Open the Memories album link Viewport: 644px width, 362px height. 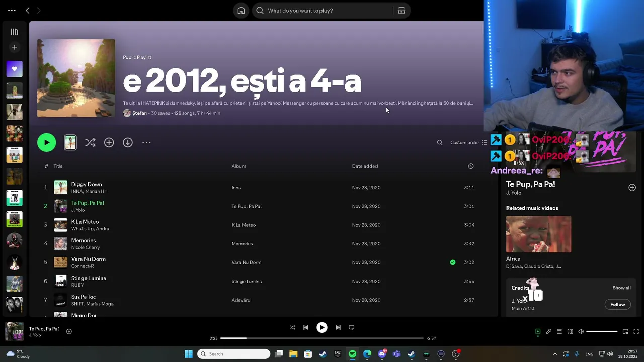(242, 243)
